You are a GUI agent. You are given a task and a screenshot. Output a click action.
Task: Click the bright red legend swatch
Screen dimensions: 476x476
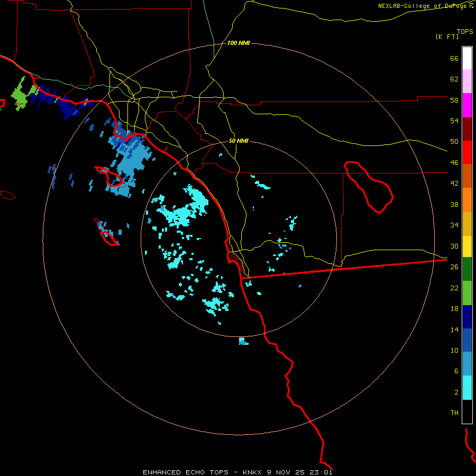tap(467, 152)
